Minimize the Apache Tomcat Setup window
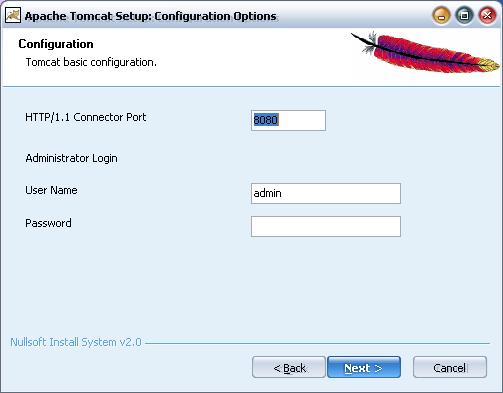The image size is (503, 393). [x=441, y=16]
